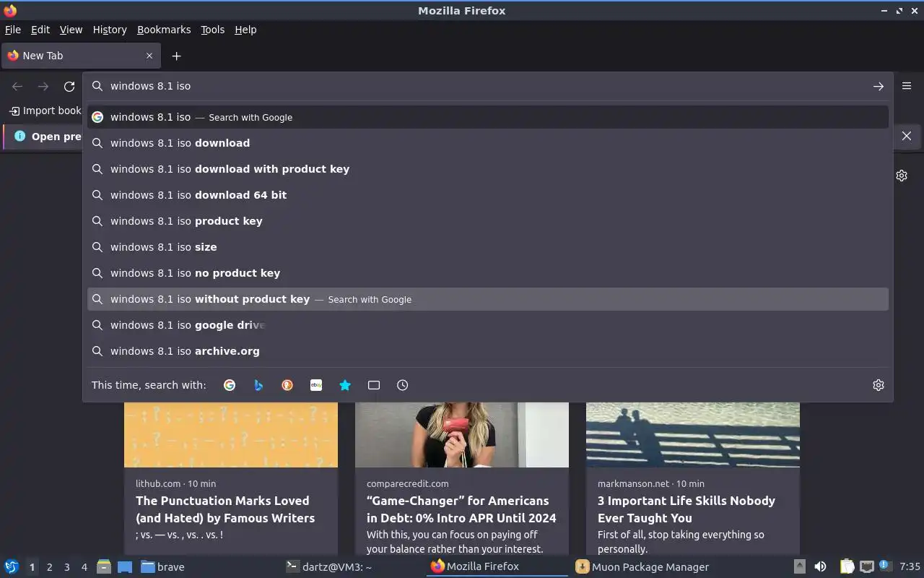Click the Go arrow in address bar
The height and width of the screenshot is (578, 924).
pos(878,86)
